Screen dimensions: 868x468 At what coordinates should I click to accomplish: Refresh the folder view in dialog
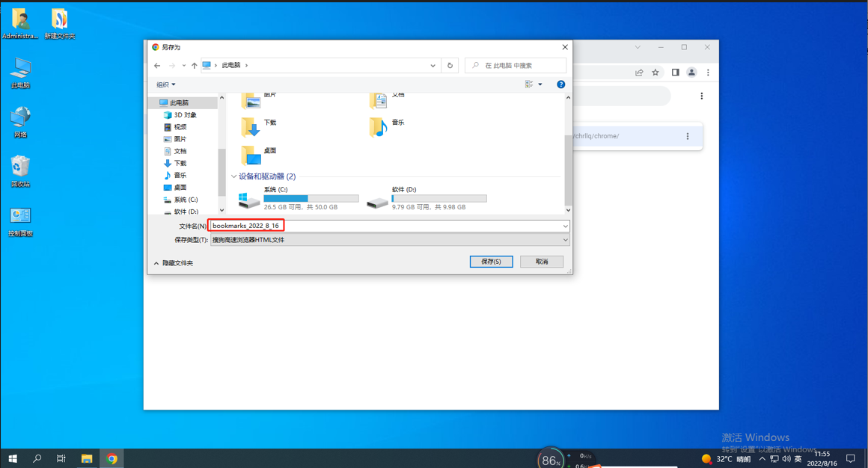click(450, 66)
